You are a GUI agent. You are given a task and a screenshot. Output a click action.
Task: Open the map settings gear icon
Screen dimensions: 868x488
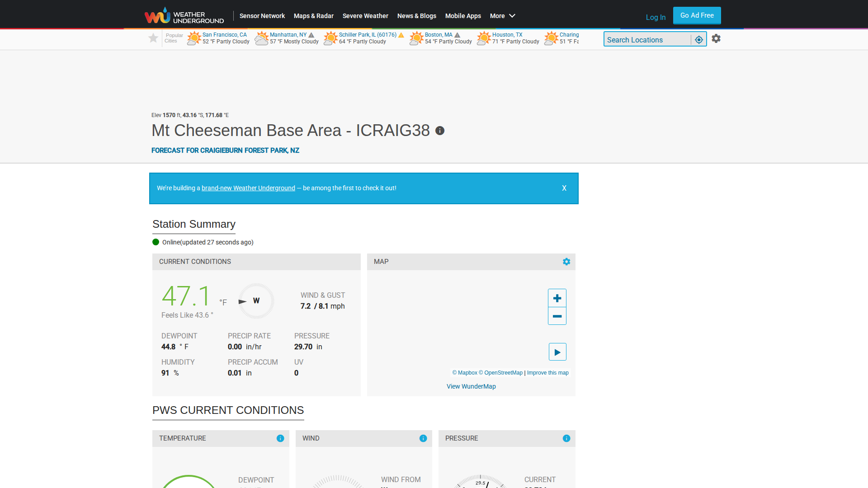point(566,262)
